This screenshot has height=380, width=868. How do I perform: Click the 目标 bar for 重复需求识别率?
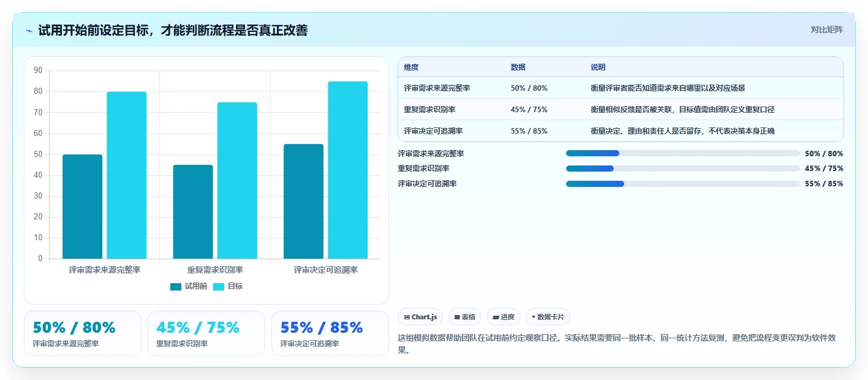237,180
